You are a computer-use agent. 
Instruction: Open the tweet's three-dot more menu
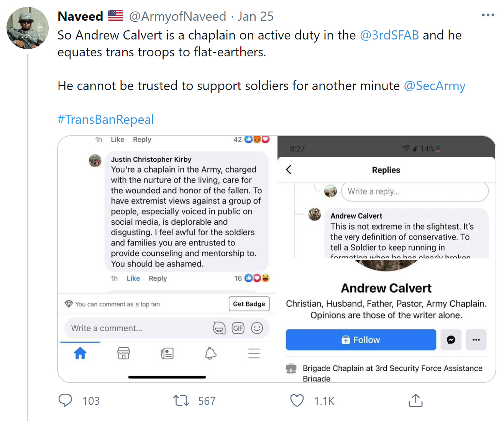[488, 15]
